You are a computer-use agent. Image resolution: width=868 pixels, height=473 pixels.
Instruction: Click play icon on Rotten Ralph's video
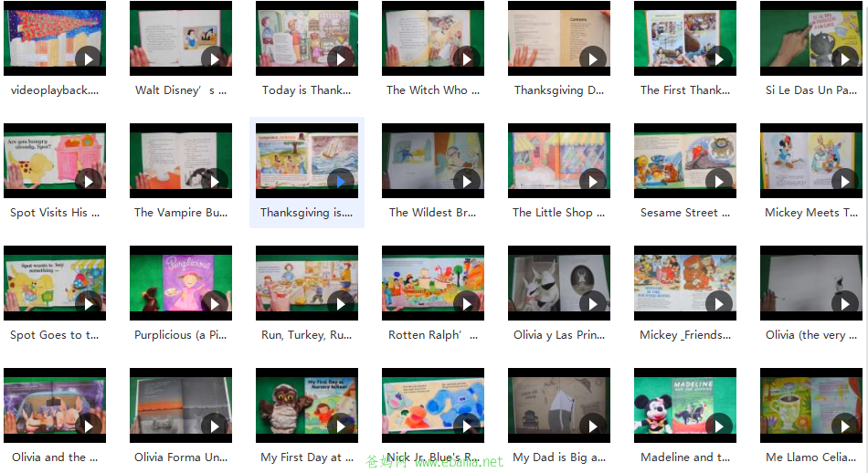[467, 303]
